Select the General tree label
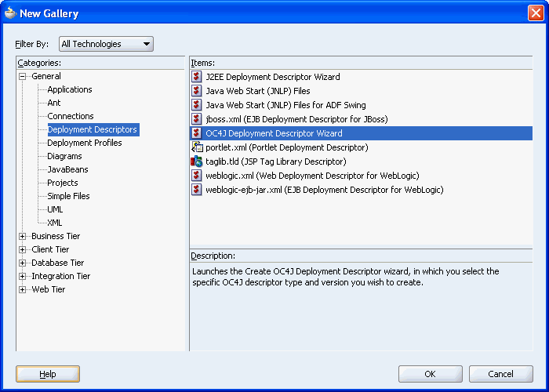 tap(45, 76)
